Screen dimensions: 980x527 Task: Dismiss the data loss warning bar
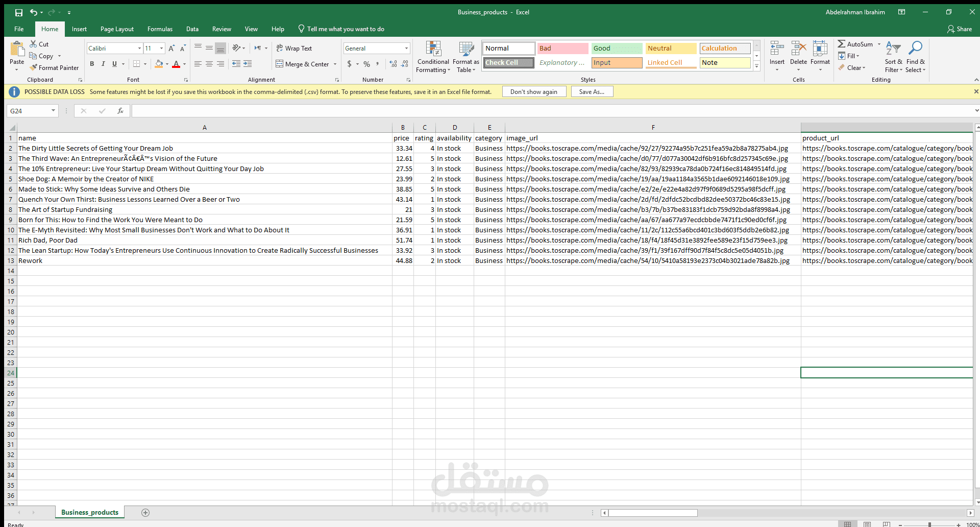[976, 91]
